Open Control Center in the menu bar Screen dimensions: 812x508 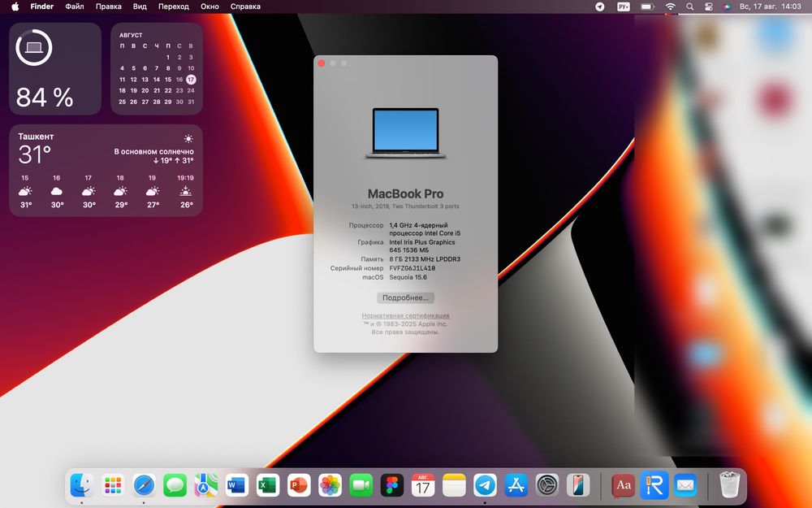point(709,7)
